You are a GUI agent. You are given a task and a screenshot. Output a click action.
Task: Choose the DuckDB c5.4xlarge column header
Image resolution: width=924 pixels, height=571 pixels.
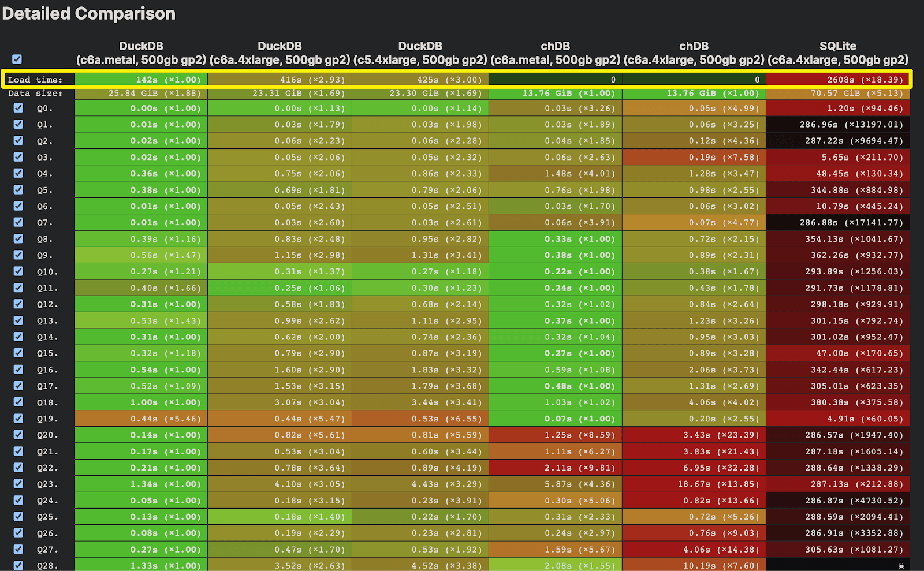pyautogui.click(x=420, y=53)
